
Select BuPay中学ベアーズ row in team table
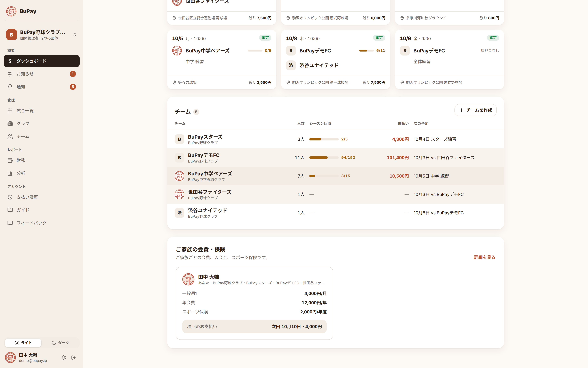click(335, 176)
